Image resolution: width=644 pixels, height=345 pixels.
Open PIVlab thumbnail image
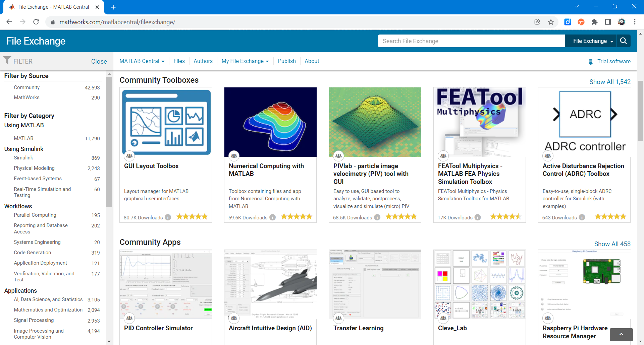(x=375, y=122)
